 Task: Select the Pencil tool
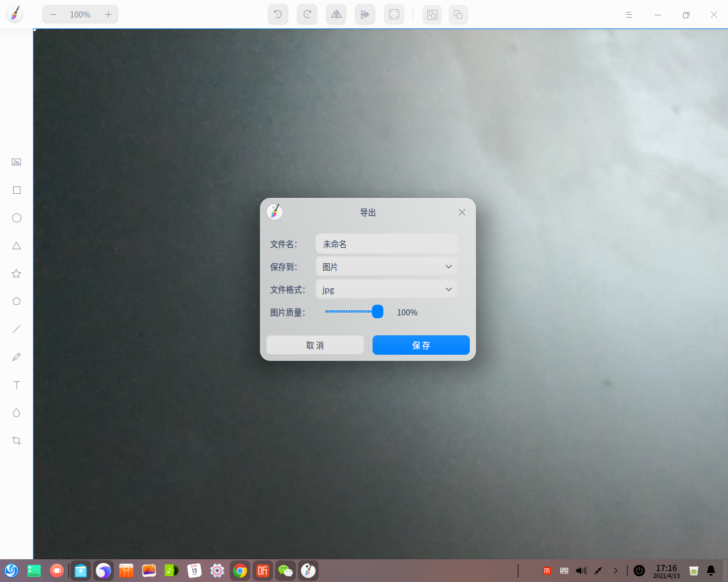click(x=16, y=357)
